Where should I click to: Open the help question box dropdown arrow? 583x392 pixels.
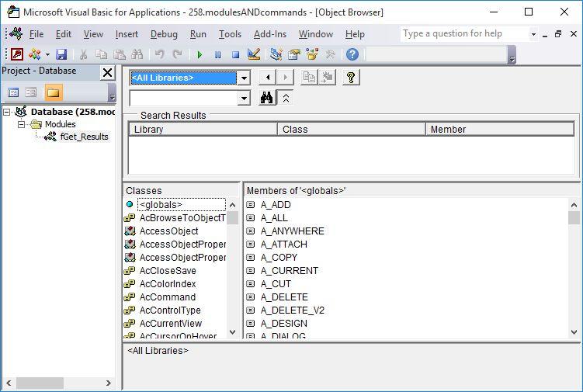coord(533,34)
